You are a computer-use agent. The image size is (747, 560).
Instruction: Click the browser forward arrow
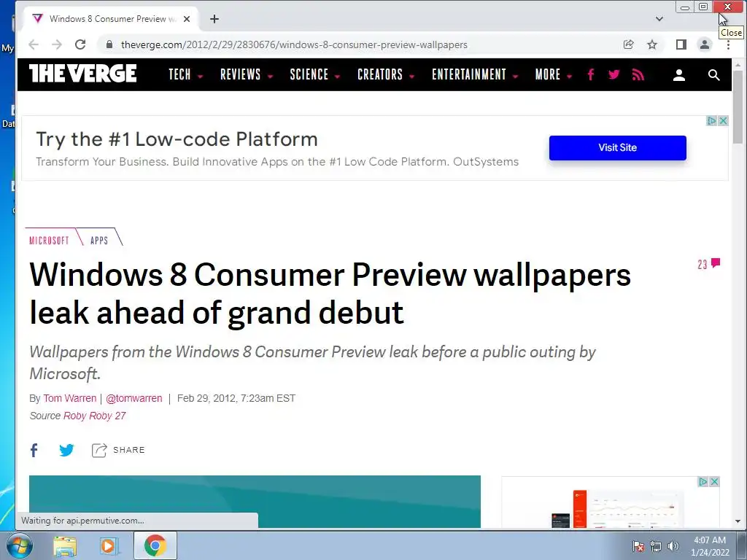pyautogui.click(x=57, y=44)
